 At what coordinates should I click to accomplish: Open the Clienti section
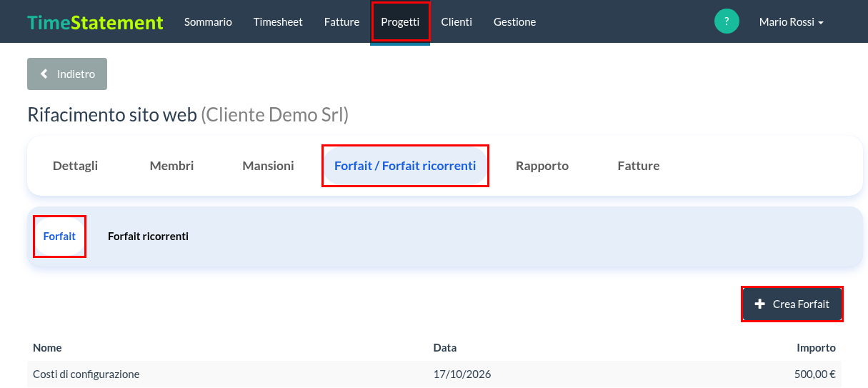coord(457,21)
